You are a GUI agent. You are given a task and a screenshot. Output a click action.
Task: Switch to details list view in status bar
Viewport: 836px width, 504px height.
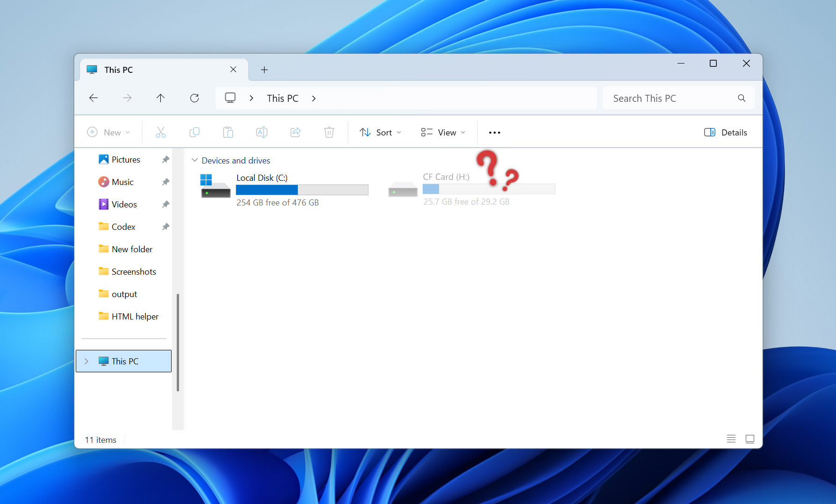click(x=731, y=439)
